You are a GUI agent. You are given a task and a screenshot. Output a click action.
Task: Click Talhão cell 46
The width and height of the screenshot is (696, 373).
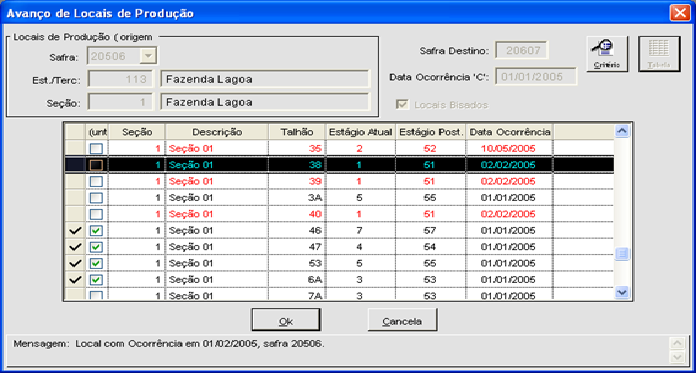[297, 230]
